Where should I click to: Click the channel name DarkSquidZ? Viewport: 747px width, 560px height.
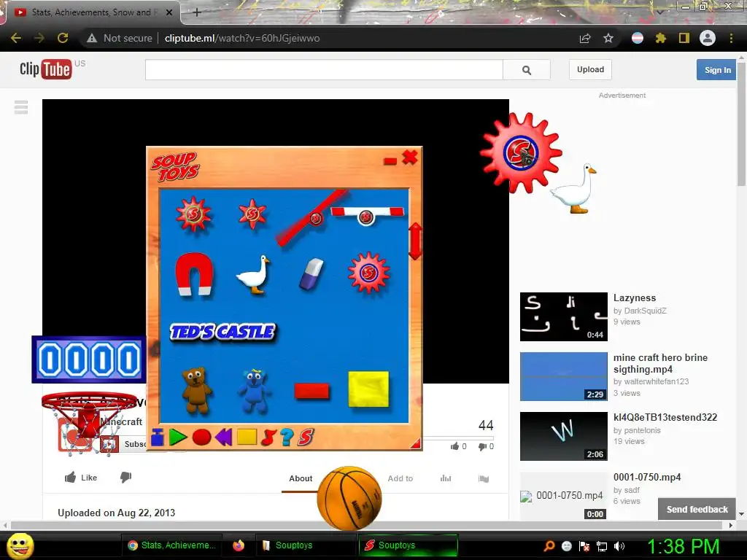click(x=645, y=311)
